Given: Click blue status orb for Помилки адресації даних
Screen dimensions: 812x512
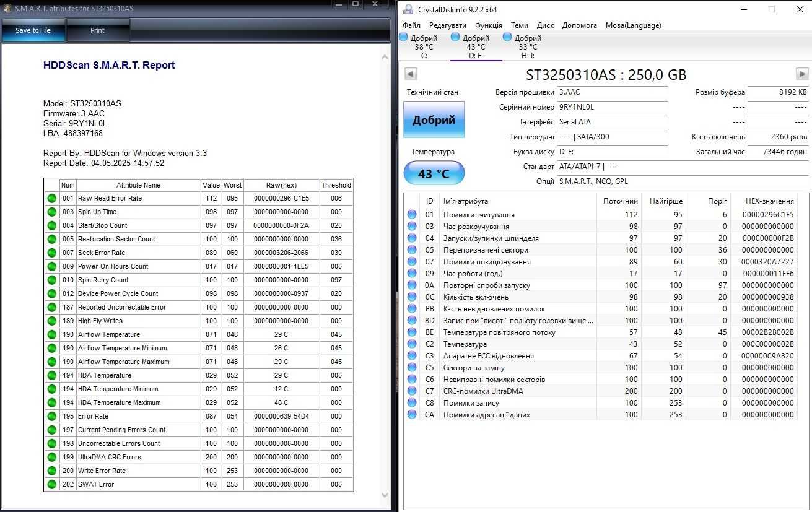Looking at the screenshot, I should coord(412,414).
